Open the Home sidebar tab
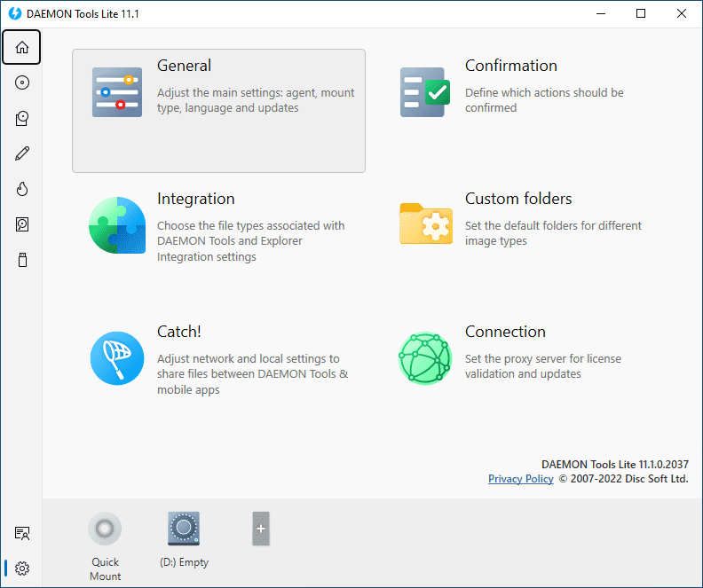This screenshot has height=588, width=703. [x=21, y=47]
